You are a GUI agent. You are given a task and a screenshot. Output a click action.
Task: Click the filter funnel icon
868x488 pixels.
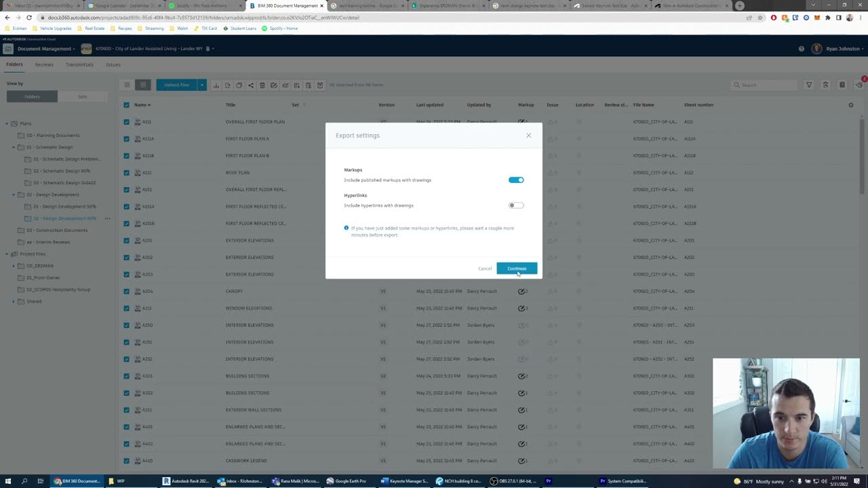tap(809, 85)
